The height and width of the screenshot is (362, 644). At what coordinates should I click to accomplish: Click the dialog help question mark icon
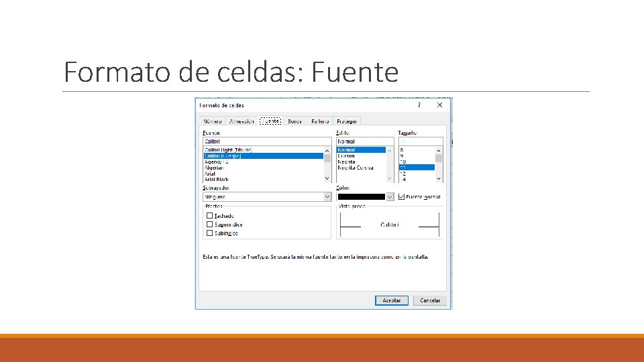pyautogui.click(x=419, y=105)
